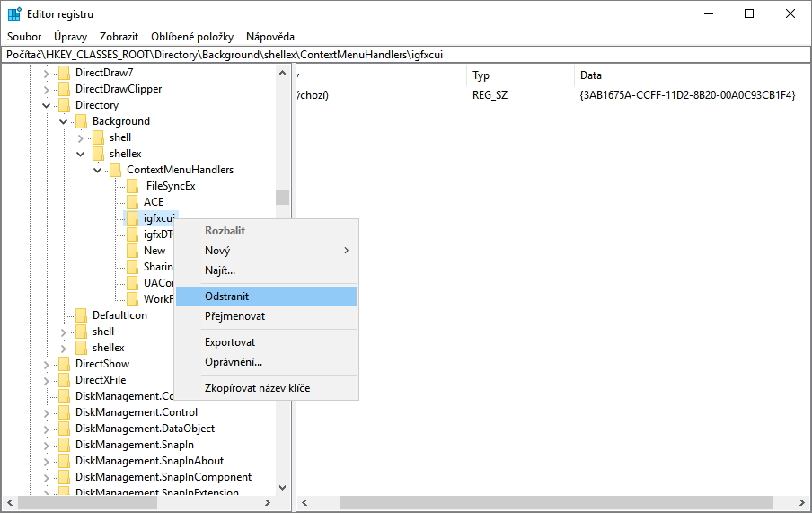Click the Registry Editor app icon in title bar
This screenshot has height=513, width=812.
pos(14,14)
